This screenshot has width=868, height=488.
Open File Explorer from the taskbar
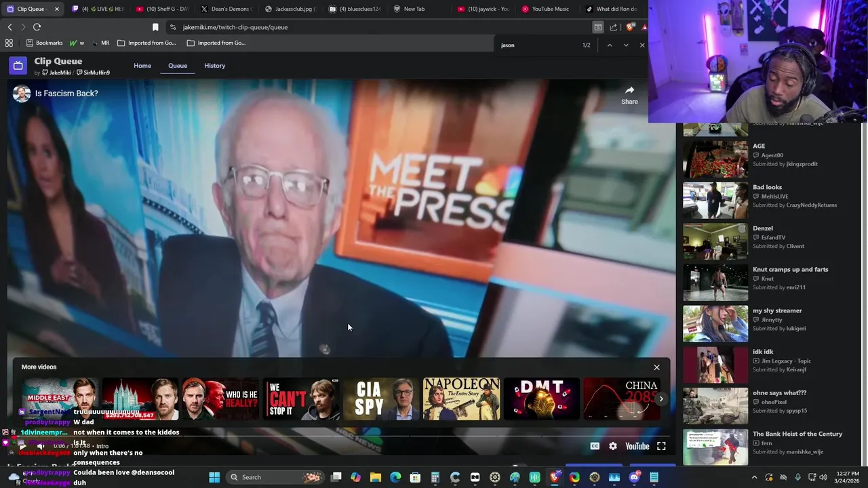pos(376,477)
